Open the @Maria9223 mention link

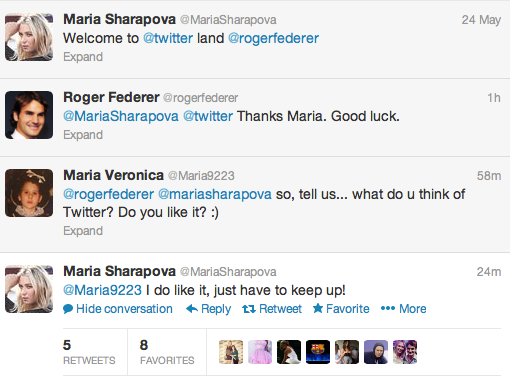tap(102, 290)
